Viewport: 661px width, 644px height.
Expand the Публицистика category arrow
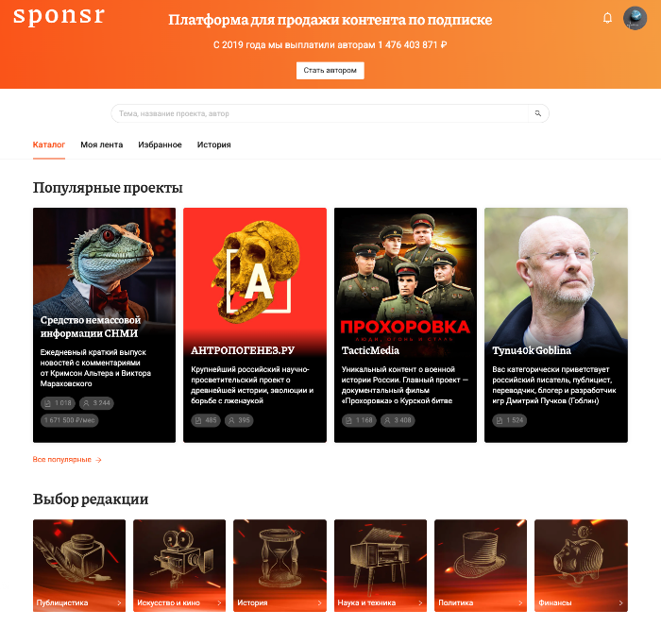point(119,603)
